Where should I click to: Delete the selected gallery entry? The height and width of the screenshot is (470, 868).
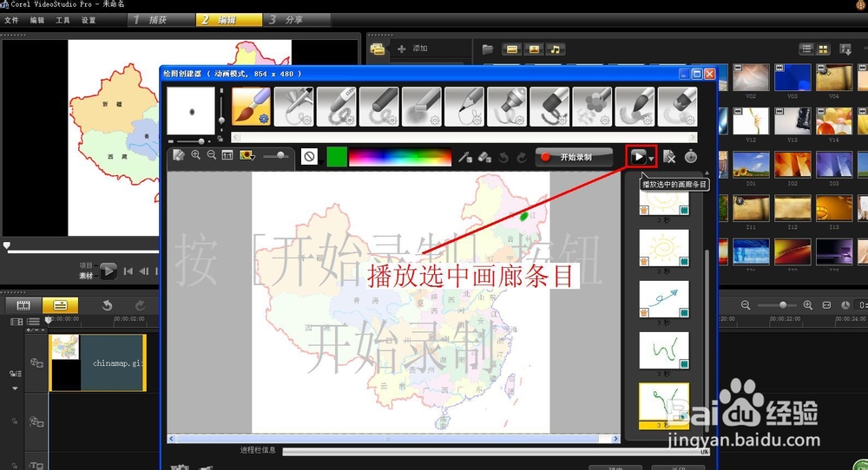tap(669, 157)
